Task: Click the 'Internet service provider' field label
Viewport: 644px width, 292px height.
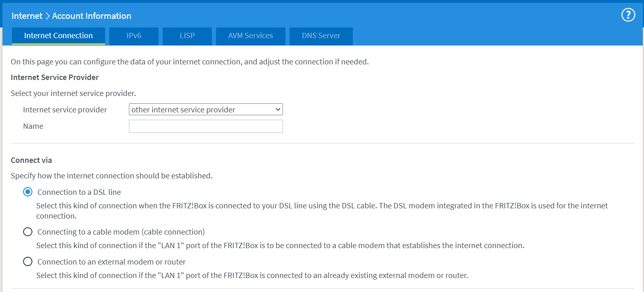Action: pyautogui.click(x=65, y=109)
